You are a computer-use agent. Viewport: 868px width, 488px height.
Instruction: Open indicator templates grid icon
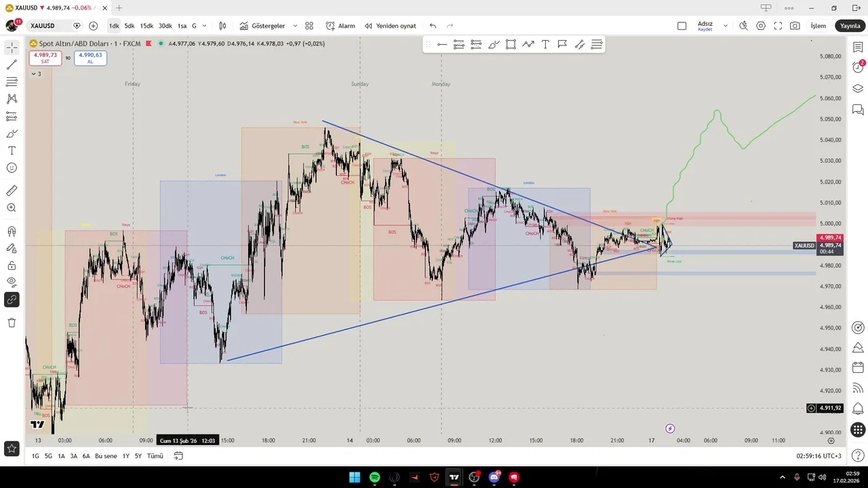(x=309, y=26)
